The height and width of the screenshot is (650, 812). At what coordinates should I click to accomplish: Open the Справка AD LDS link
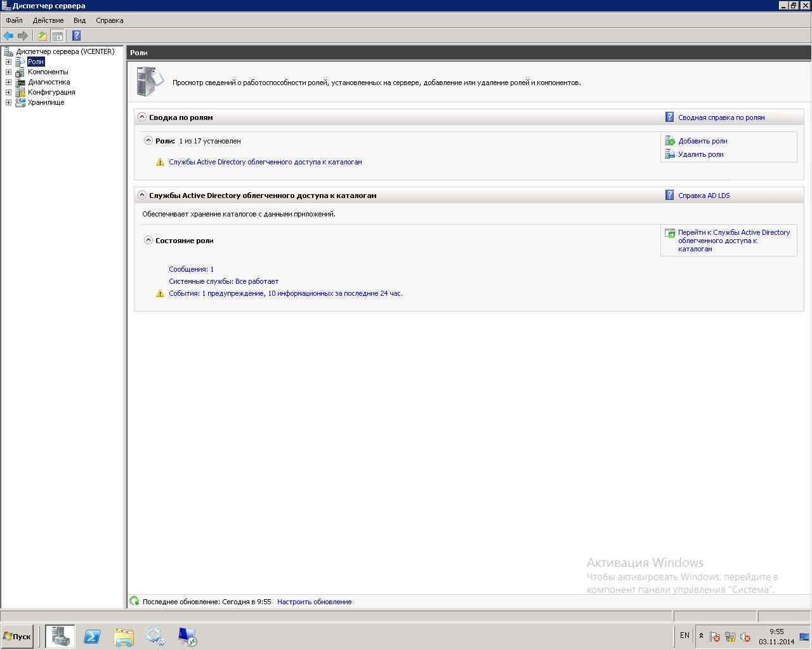click(704, 196)
